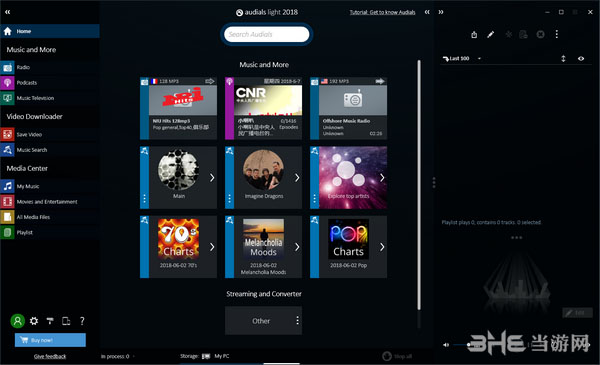This screenshot has width=600, height=365.
Task: Expand the player panel double-right chevron
Action: coord(441,12)
